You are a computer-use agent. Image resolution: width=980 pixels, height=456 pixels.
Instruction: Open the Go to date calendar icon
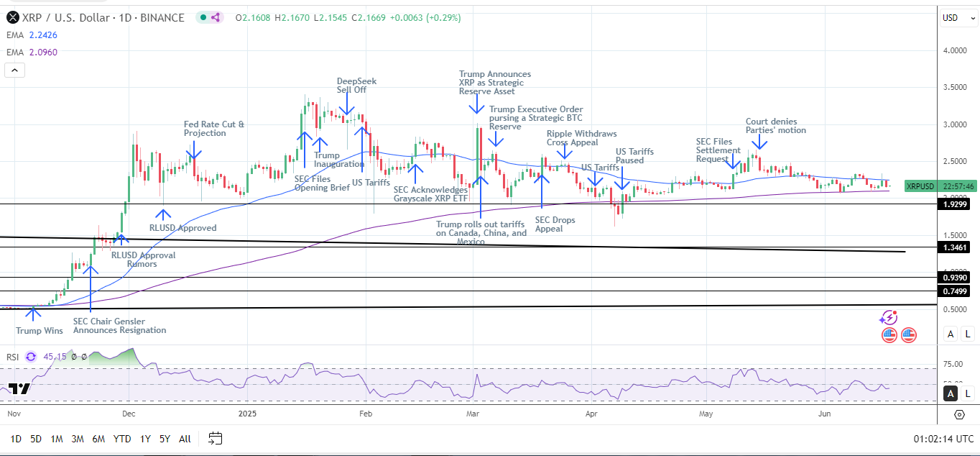[x=215, y=438]
